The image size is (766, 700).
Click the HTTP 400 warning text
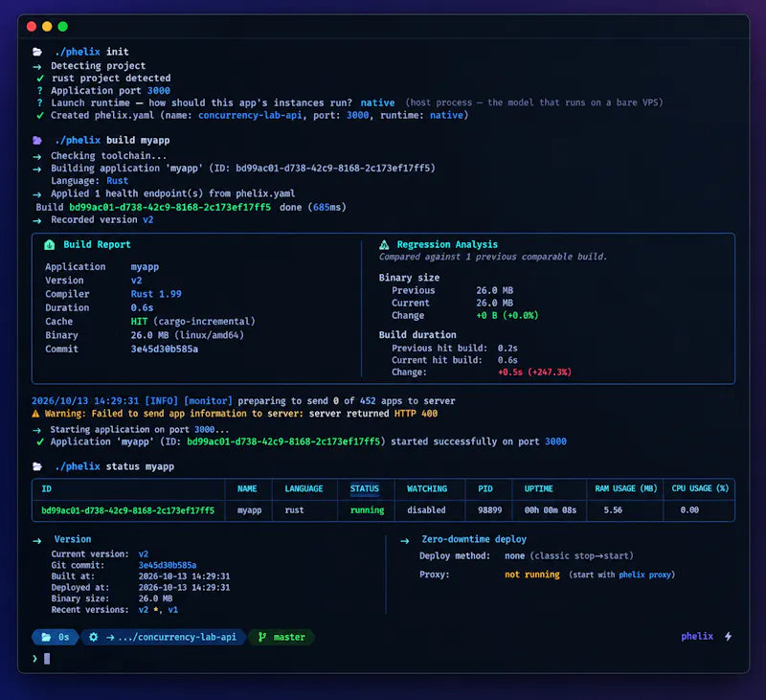pyautogui.click(x=416, y=414)
